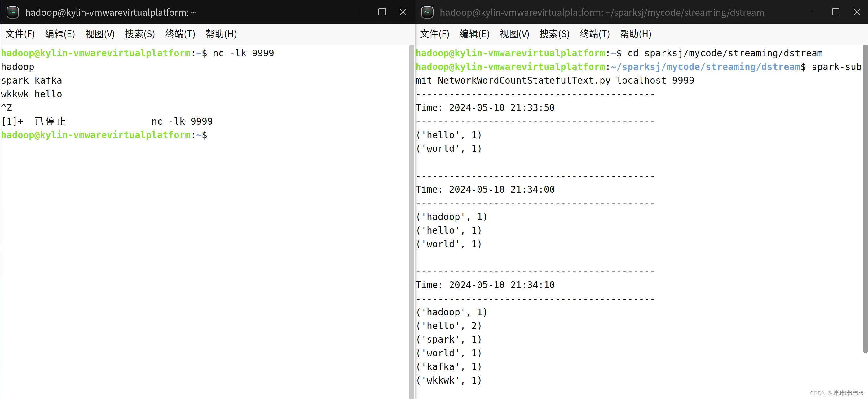Minimize the right dstream terminal window
The height and width of the screenshot is (399, 868).
tap(814, 12)
